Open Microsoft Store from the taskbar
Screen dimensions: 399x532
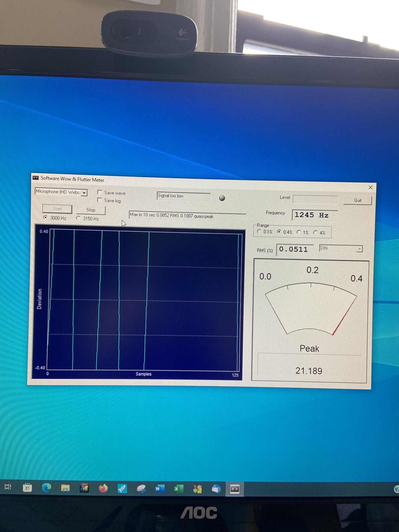click(x=27, y=488)
